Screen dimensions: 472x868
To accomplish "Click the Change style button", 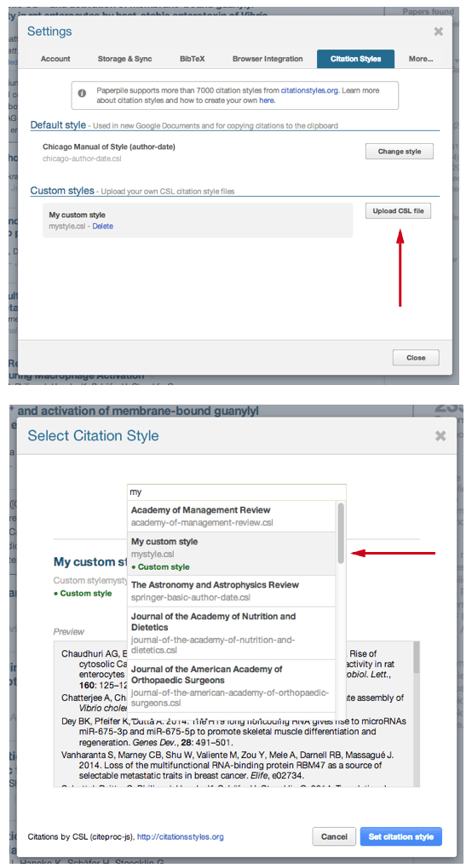I will point(400,151).
